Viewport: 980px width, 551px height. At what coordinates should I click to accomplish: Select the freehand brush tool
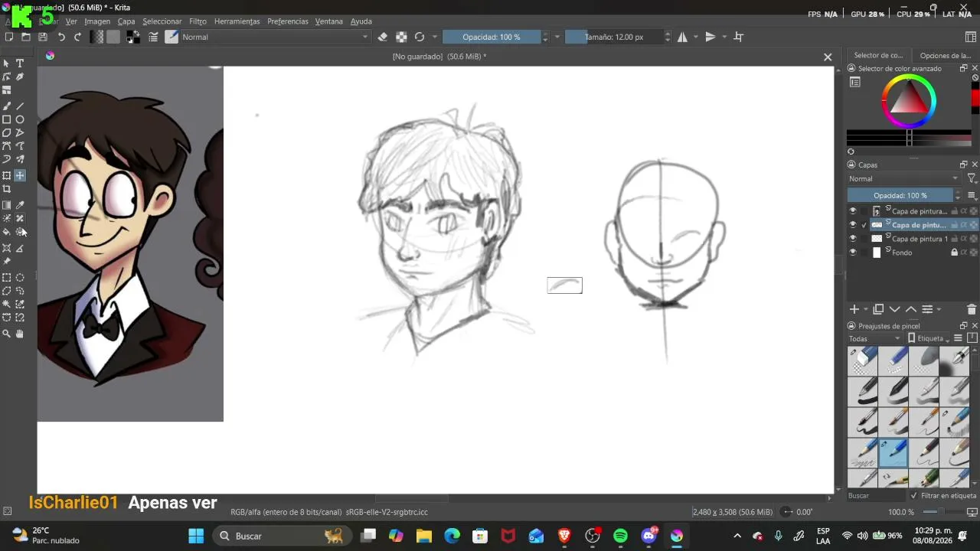[7, 106]
